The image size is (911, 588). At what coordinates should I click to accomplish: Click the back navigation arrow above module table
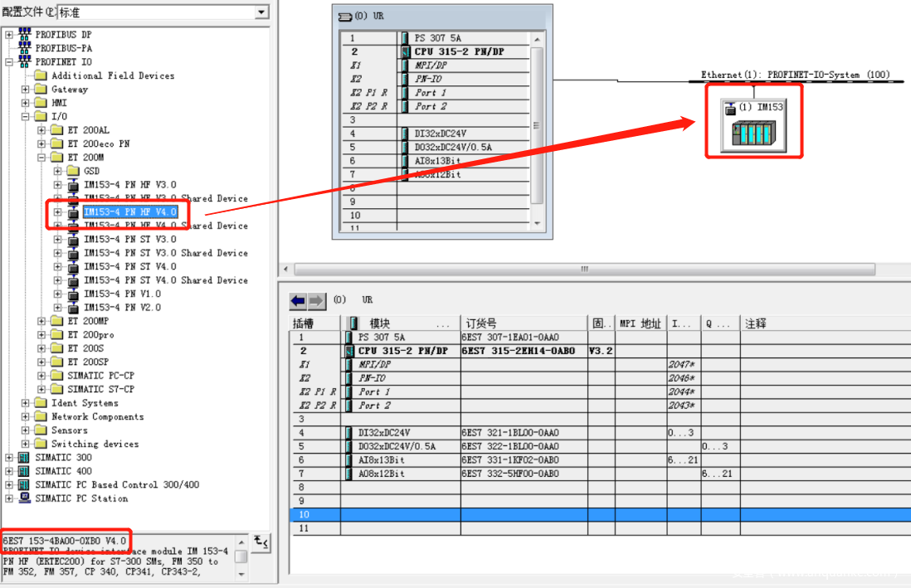coord(297,300)
